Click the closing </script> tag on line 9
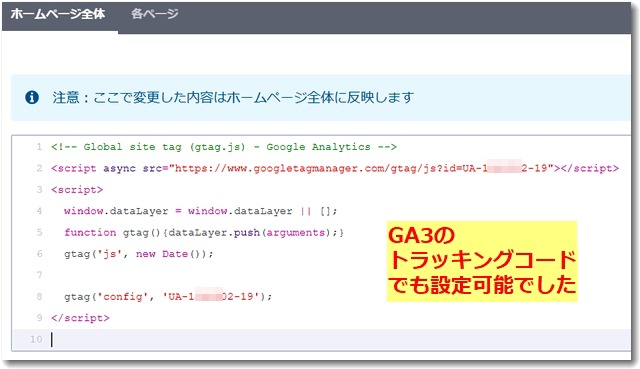This screenshot has width=640, height=369. (x=80, y=318)
